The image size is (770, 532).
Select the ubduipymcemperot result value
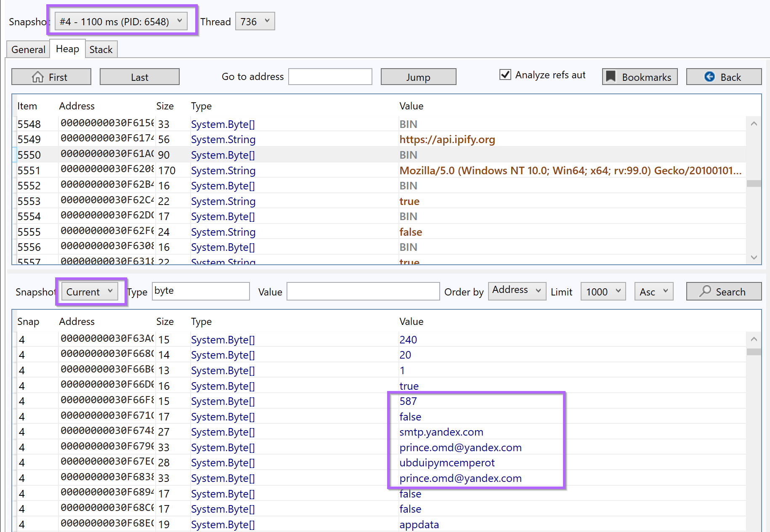coord(447,463)
